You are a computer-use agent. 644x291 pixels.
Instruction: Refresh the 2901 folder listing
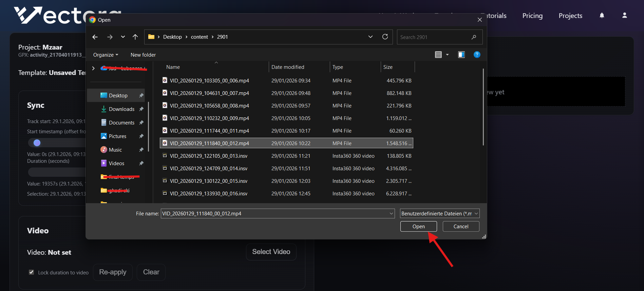pos(385,37)
